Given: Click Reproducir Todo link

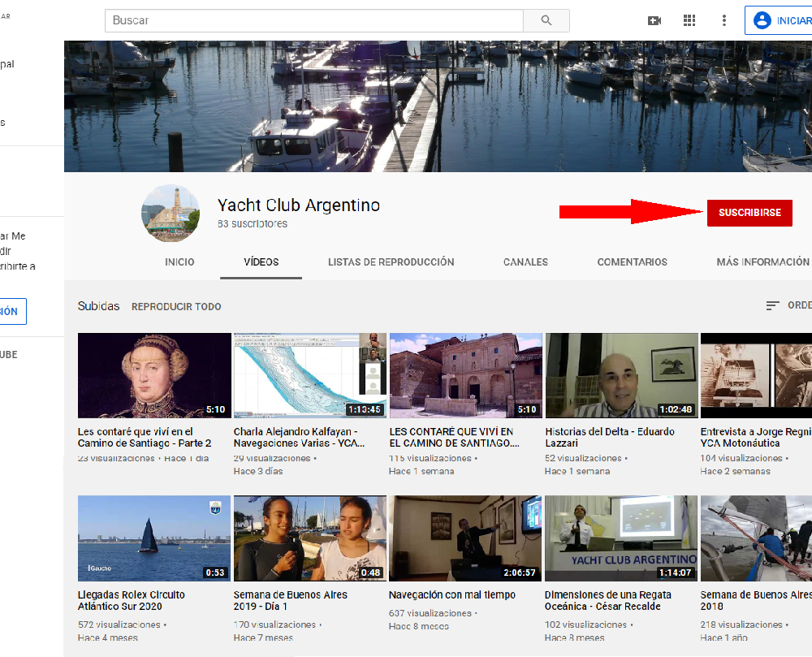Looking at the screenshot, I should tap(176, 307).
